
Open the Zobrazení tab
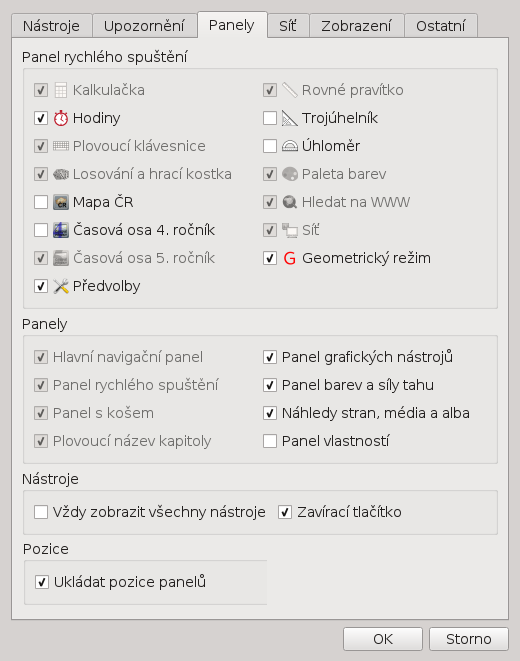[x=356, y=26]
